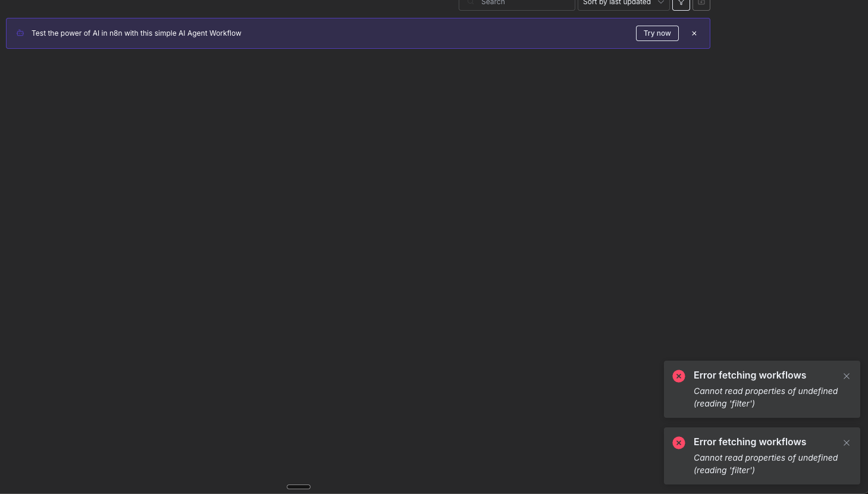Screen dimensions: 868x494
Task: Click the dark bar at the bottom of the page
Action: pyautogui.click(x=298, y=486)
